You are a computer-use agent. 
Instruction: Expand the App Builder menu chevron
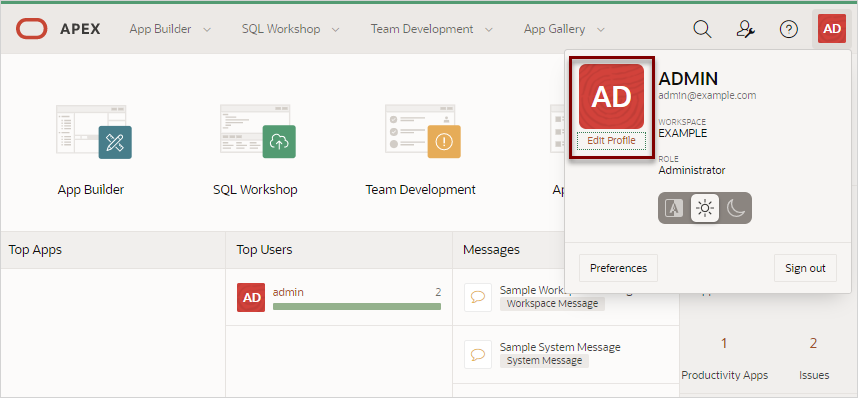pos(207,30)
